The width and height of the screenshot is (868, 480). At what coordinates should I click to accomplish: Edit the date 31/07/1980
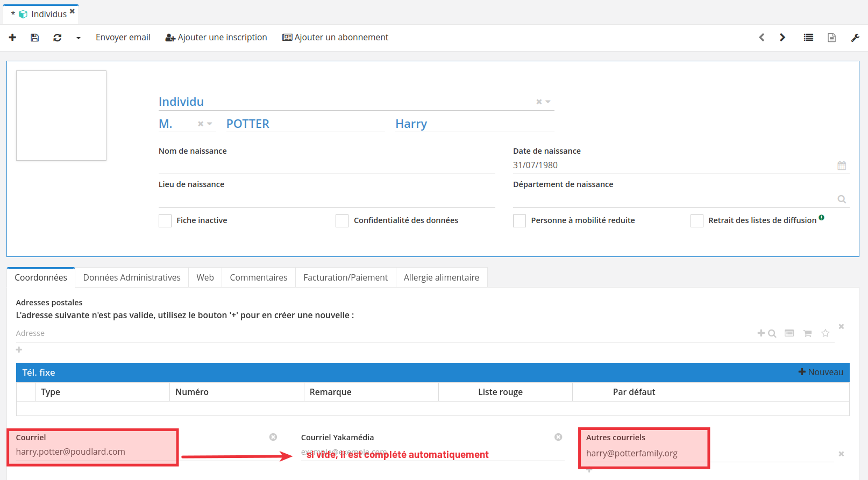(x=674, y=166)
